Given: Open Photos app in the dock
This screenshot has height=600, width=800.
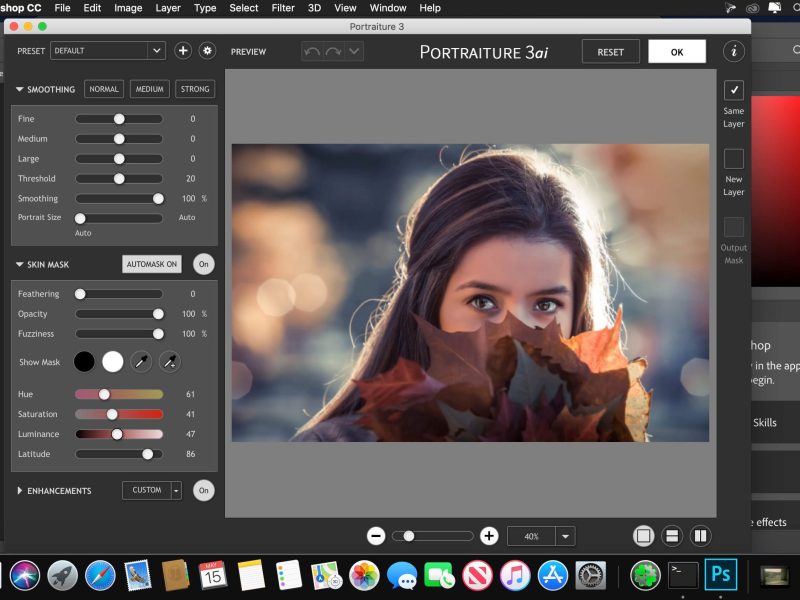Looking at the screenshot, I should 364,575.
